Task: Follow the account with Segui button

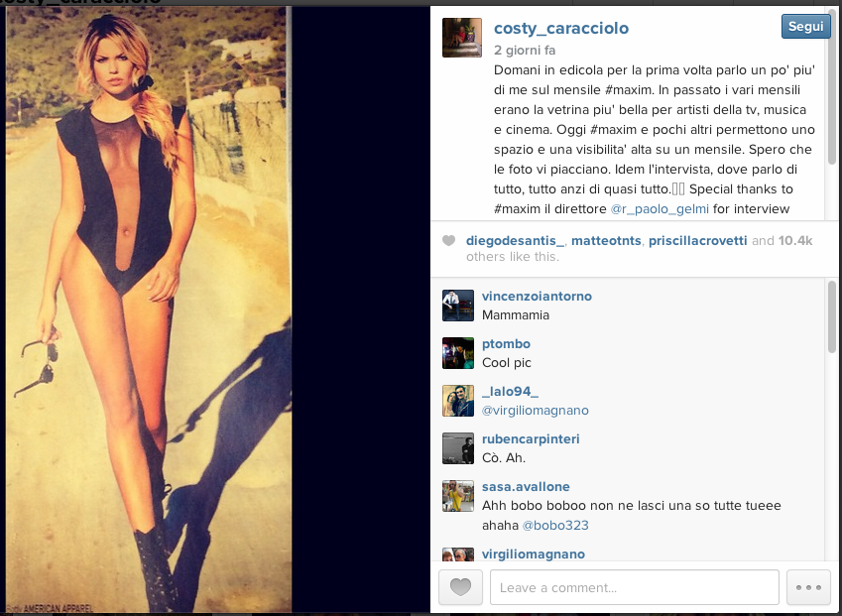Action: click(805, 27)
